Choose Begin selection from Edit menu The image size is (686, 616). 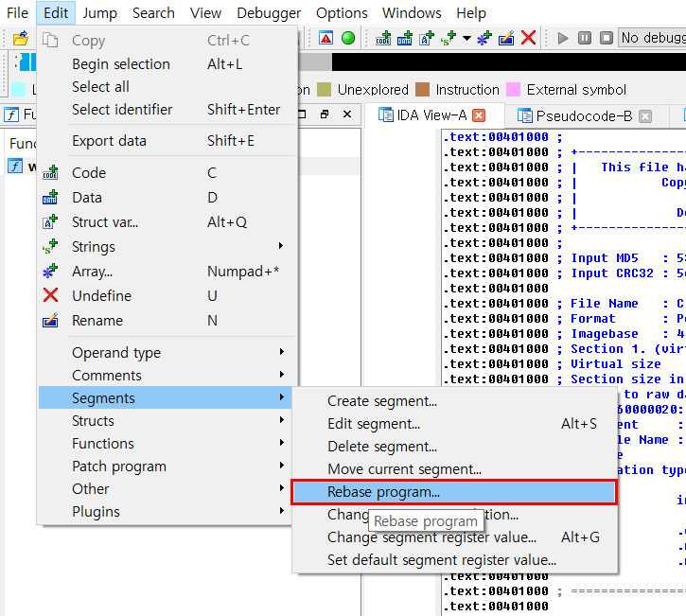167,64
